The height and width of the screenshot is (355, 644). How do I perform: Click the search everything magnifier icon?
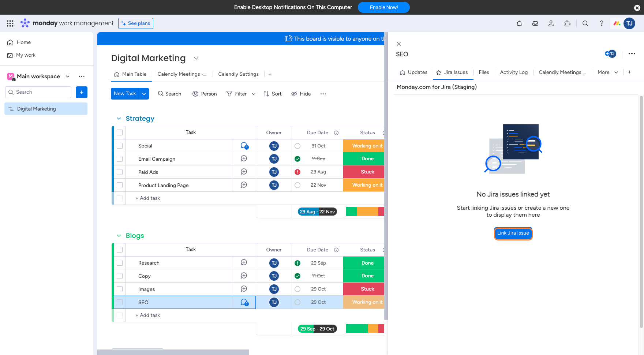585,23
